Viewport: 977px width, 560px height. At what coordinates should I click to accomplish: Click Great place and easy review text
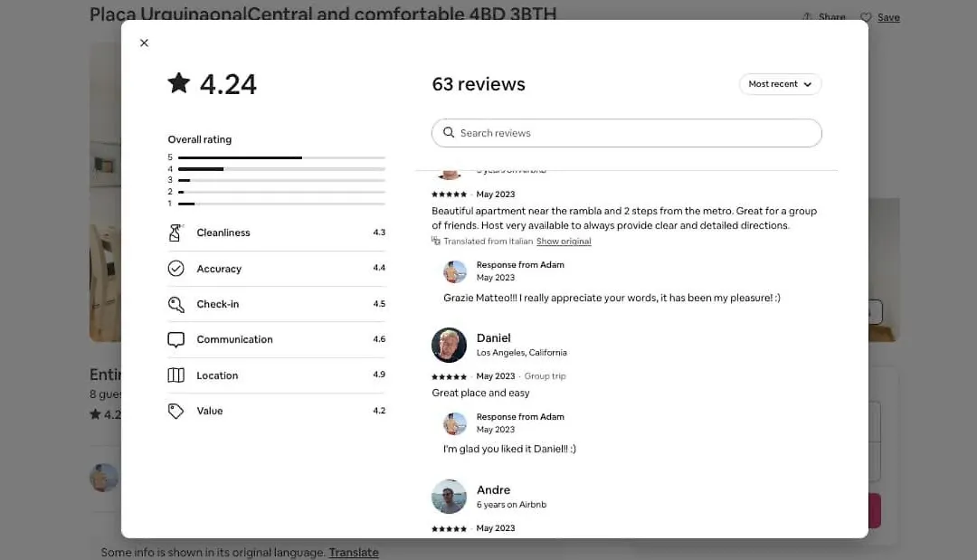coord(480,393)
